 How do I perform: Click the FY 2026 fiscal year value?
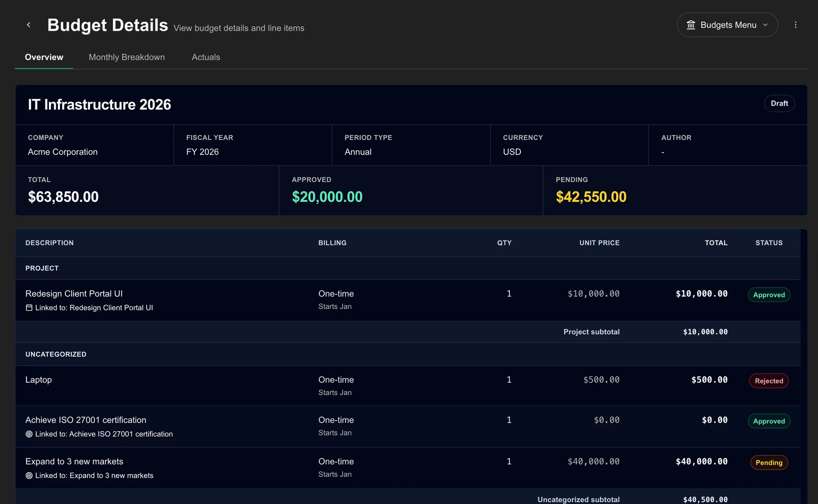pos(202,152)
